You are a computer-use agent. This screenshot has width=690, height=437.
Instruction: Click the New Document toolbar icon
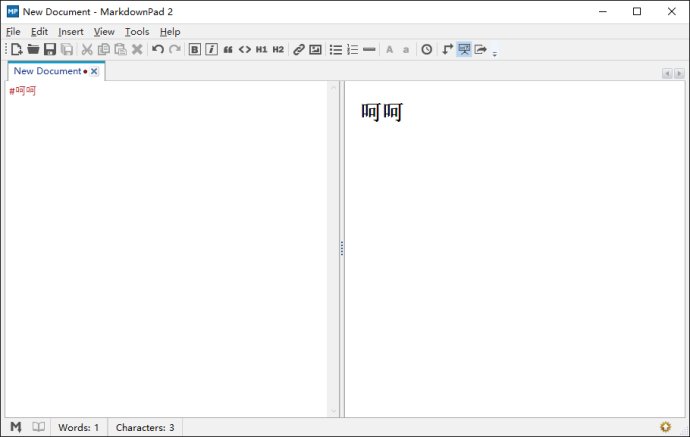point(17,49)
